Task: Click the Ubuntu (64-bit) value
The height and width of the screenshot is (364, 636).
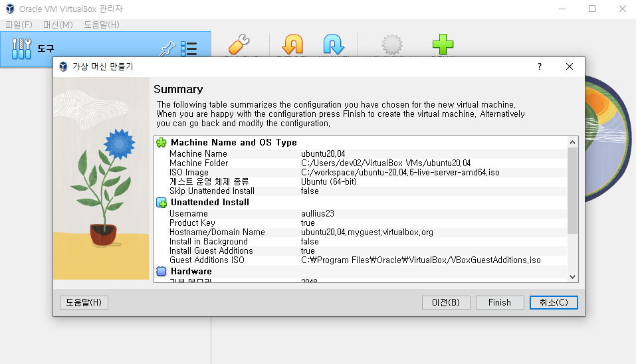Action: click(329, 181)
